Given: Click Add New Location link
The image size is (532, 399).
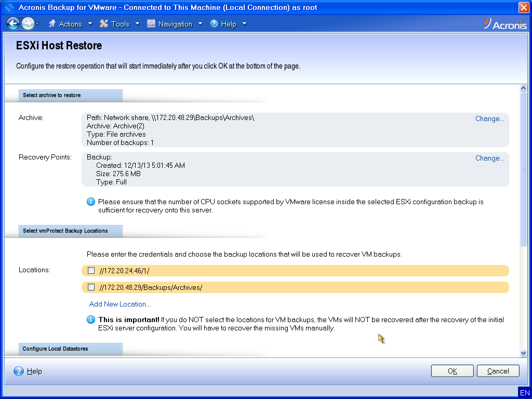Looking at the screenshot, I should click(x=120, y=304).
